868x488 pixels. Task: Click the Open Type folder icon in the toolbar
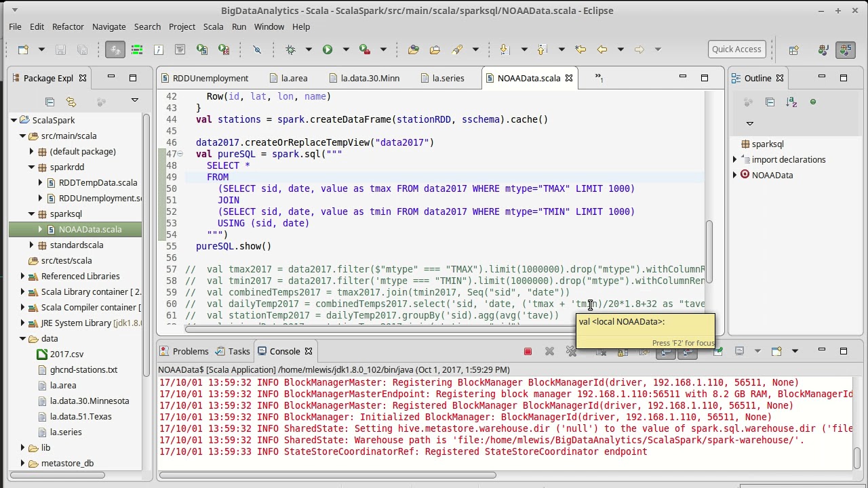click(413, 49)
